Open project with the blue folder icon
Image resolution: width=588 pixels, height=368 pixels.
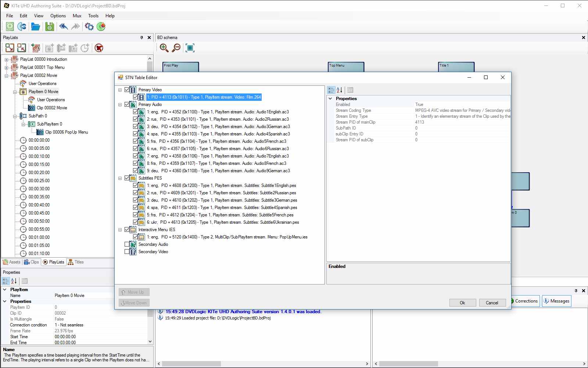[35, 26]
